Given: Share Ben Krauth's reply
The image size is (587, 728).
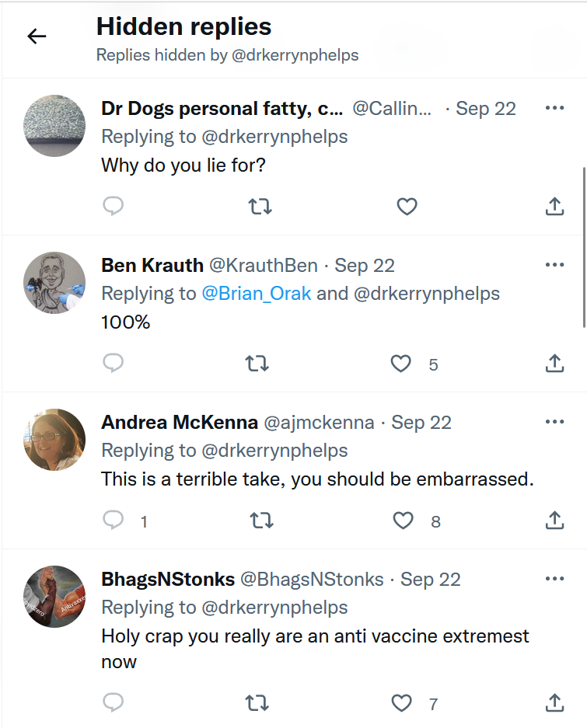Looking at the screenshot, I should pyautogui.click(x=554, y=363).
